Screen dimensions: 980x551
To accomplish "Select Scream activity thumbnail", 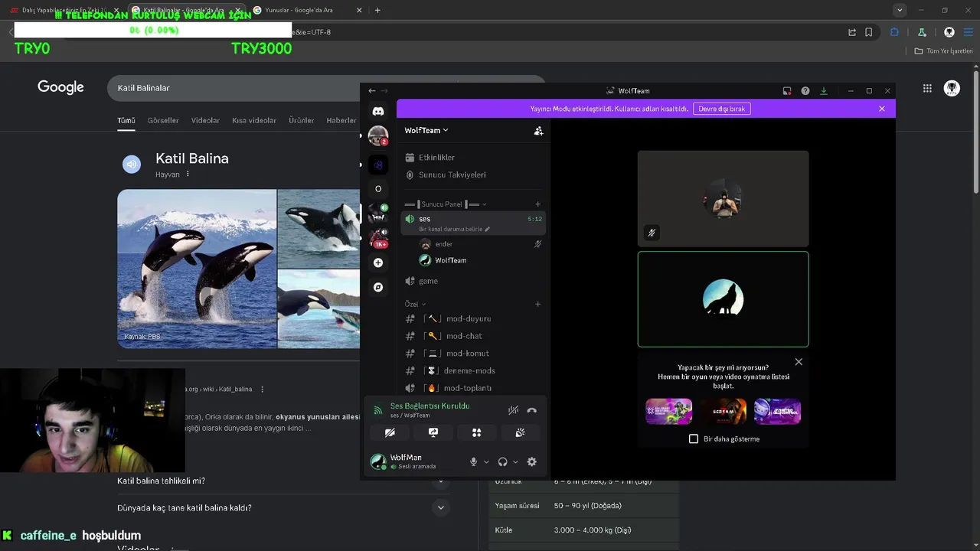I will [x=723, y=411].
